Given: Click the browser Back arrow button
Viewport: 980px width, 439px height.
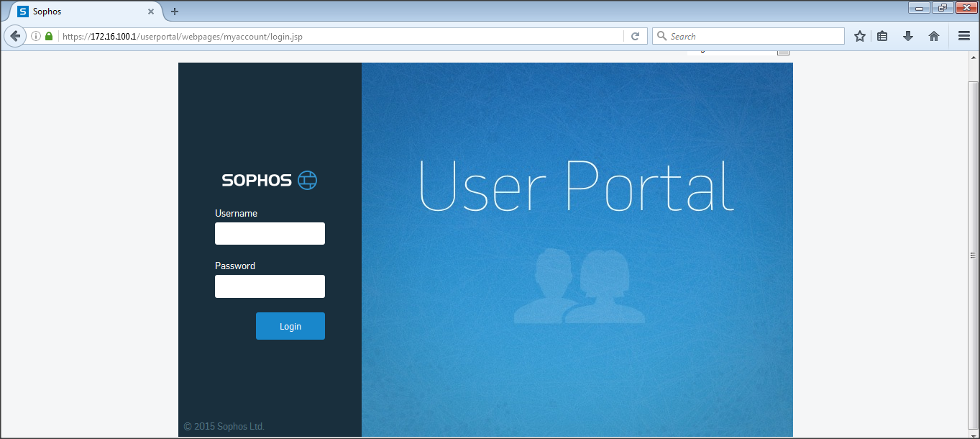Looking at the screenshot, I should pyautogui.click(x=15, y=36).
